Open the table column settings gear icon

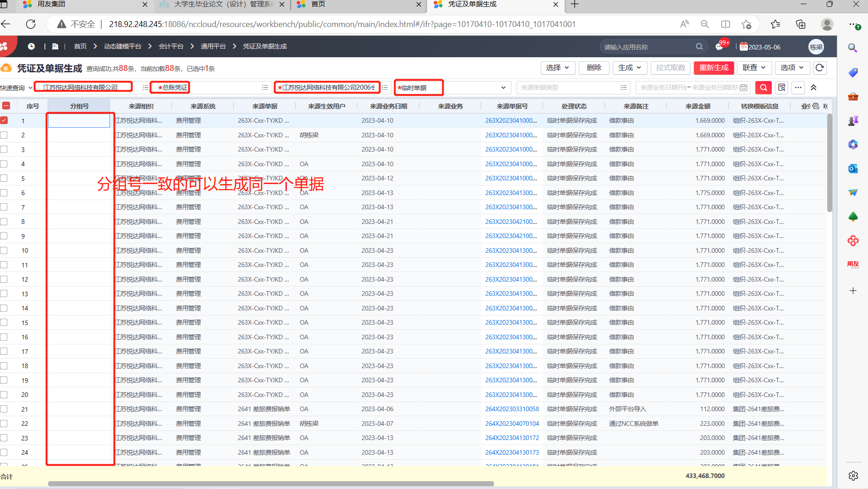(816, 106)
